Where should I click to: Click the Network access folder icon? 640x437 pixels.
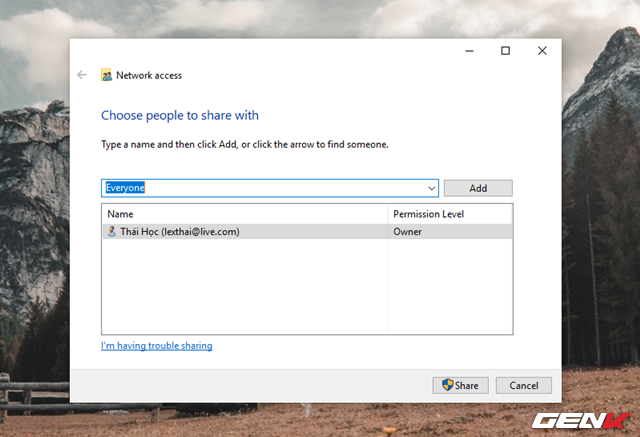[107, 75]
